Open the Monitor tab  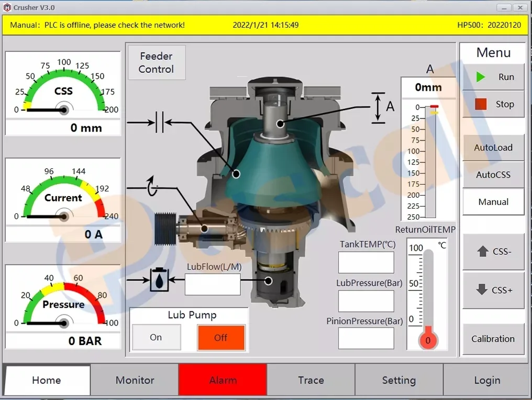[x=135, y=380]
